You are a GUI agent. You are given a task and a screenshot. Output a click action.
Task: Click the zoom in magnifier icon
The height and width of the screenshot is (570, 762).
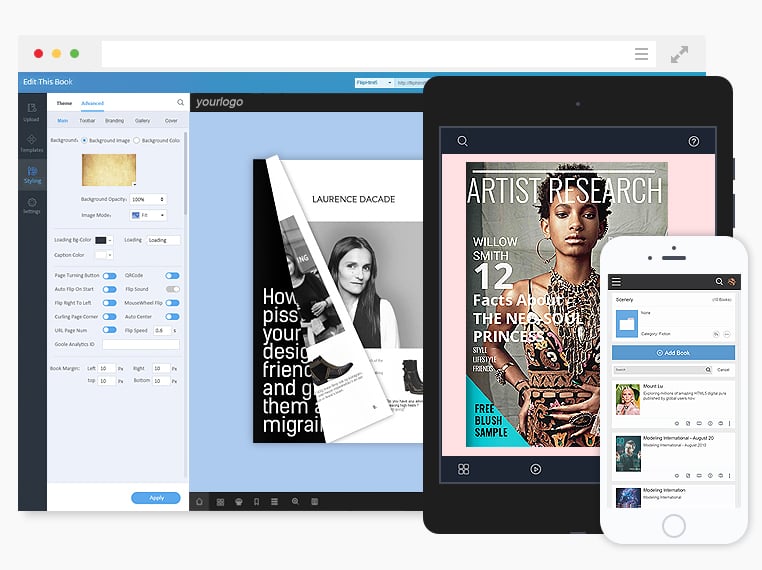295,501
